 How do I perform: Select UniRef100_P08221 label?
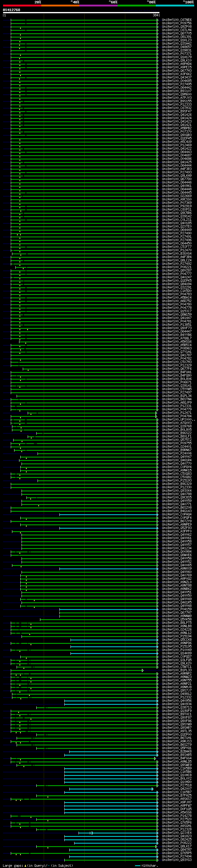(177, 267)
